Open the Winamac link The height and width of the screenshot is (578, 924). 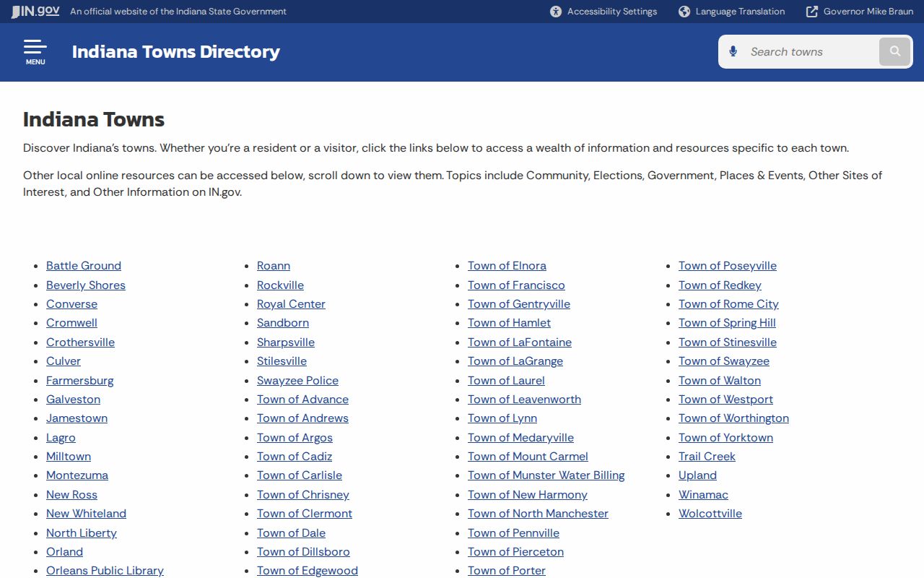703,495
